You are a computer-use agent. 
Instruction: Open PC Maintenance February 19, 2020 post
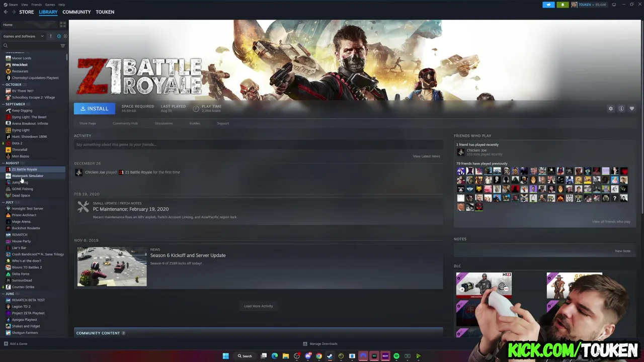point(131,209)
